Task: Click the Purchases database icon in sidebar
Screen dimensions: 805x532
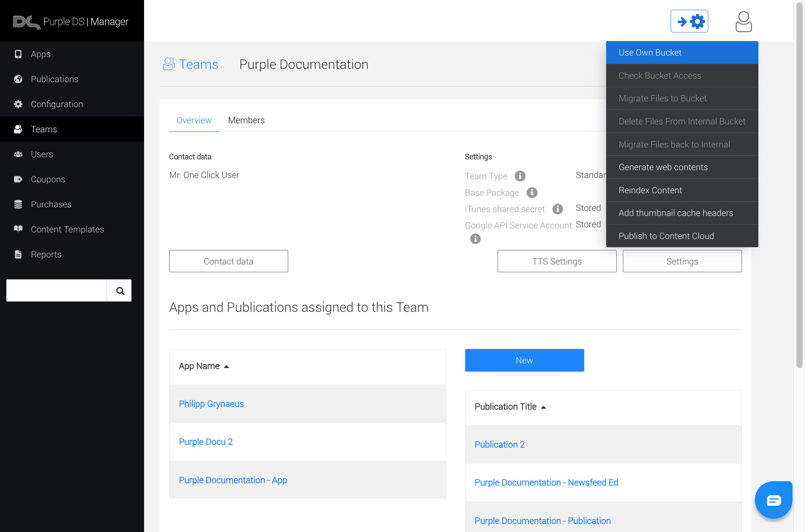Action: [18, 204]
